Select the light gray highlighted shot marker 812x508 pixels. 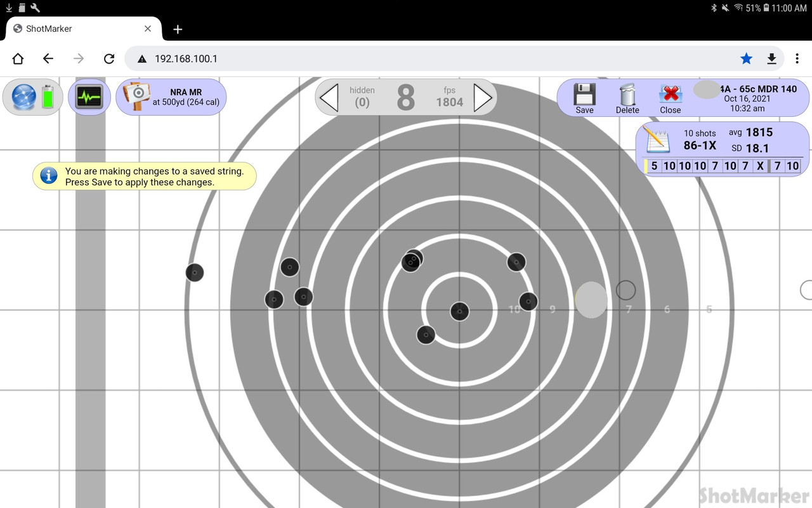591,300
